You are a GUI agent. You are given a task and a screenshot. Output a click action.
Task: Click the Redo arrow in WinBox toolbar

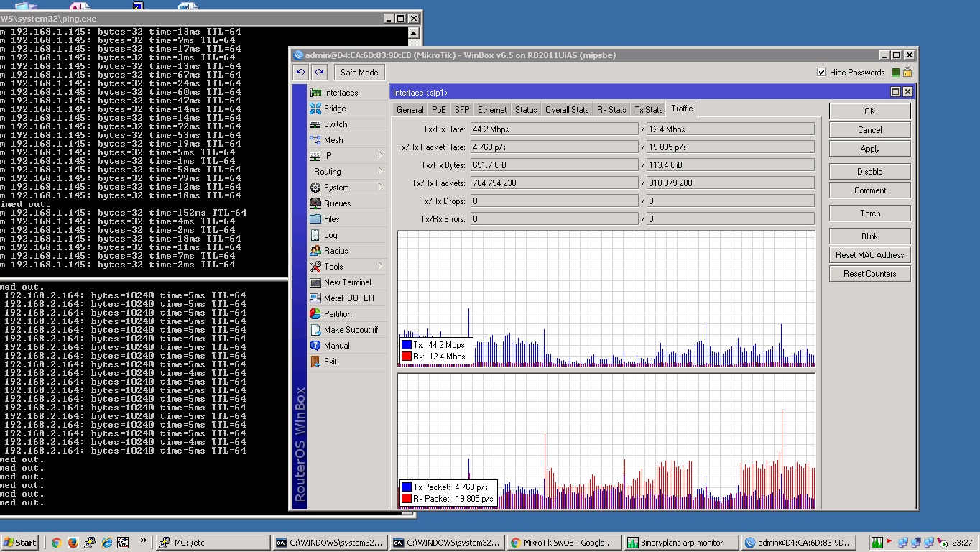[x=320, y=72]
